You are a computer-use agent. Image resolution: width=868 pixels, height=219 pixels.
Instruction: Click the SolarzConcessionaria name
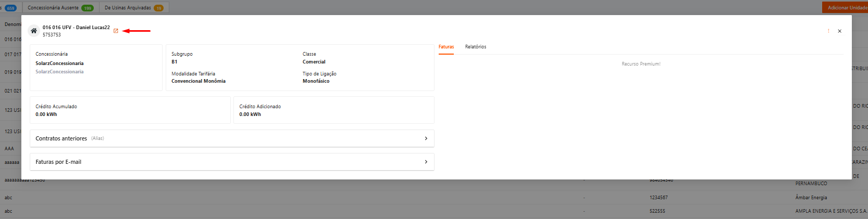click(59, 63)
